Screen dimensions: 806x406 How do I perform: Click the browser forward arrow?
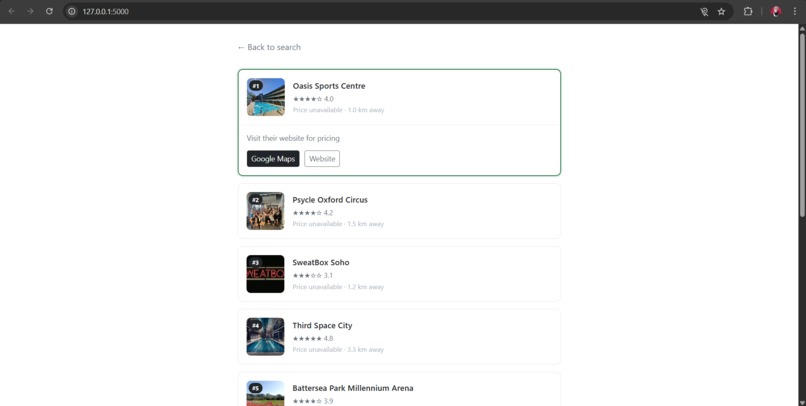(30, 11)
